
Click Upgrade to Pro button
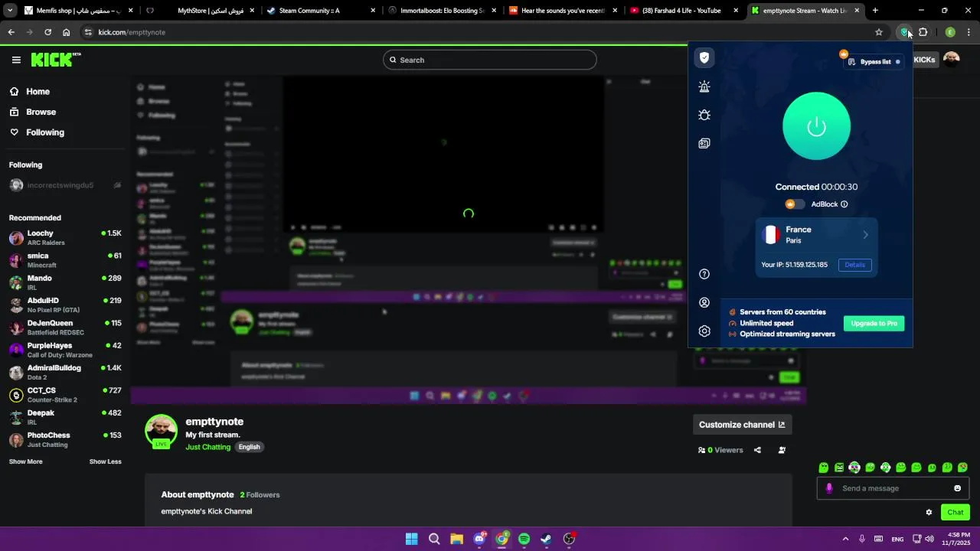click(874, 324)
